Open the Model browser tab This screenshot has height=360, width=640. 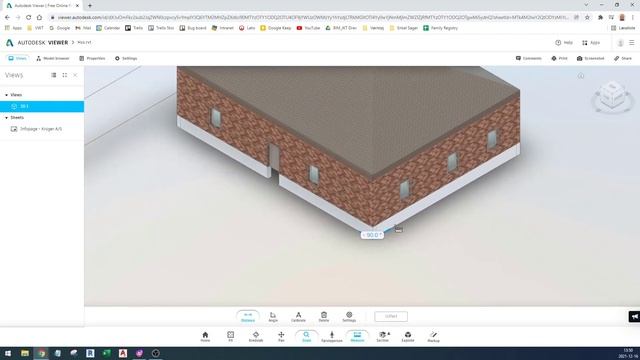53,58
